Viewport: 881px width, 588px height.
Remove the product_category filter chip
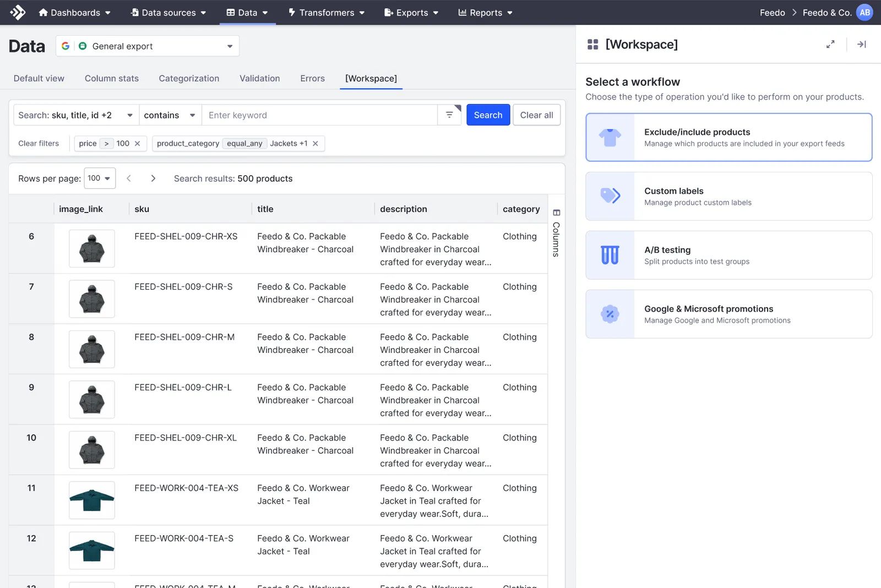316,144
